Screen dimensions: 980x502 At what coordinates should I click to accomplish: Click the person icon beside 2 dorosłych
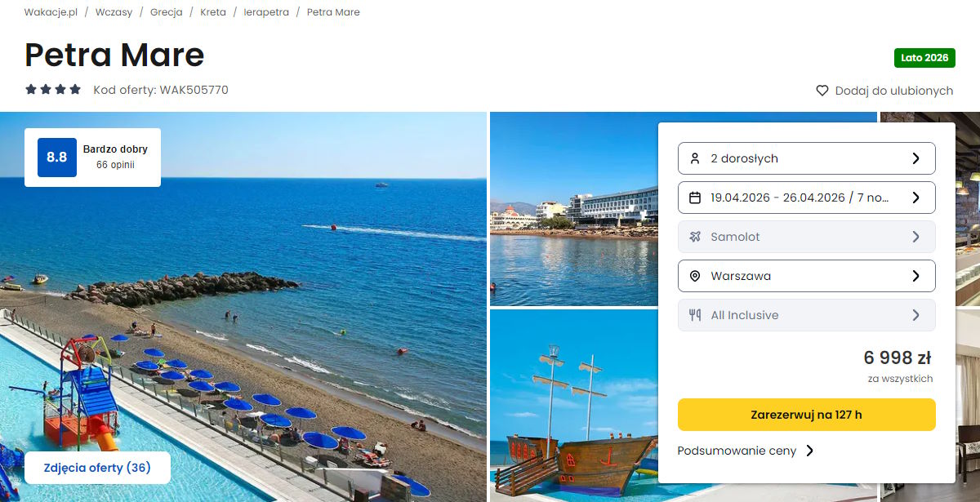tap(695, 158)
